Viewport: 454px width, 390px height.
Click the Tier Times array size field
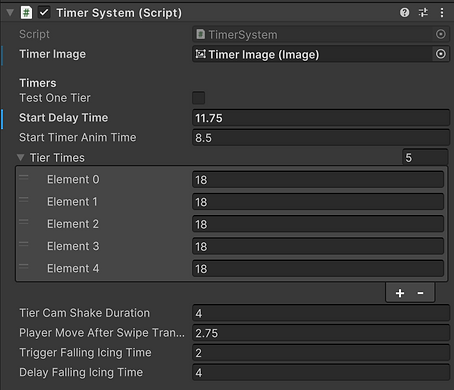(425, 157)
